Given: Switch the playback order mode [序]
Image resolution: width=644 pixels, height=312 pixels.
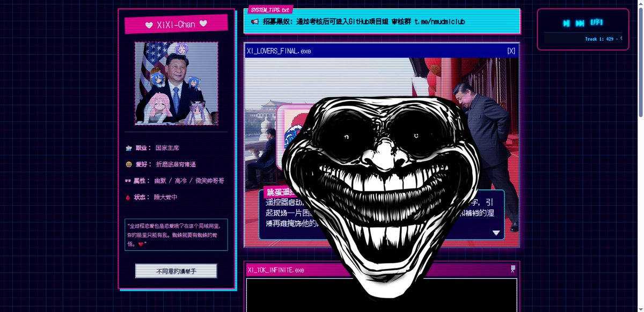Looking at the screenshot, I should [x=596, y=23].
